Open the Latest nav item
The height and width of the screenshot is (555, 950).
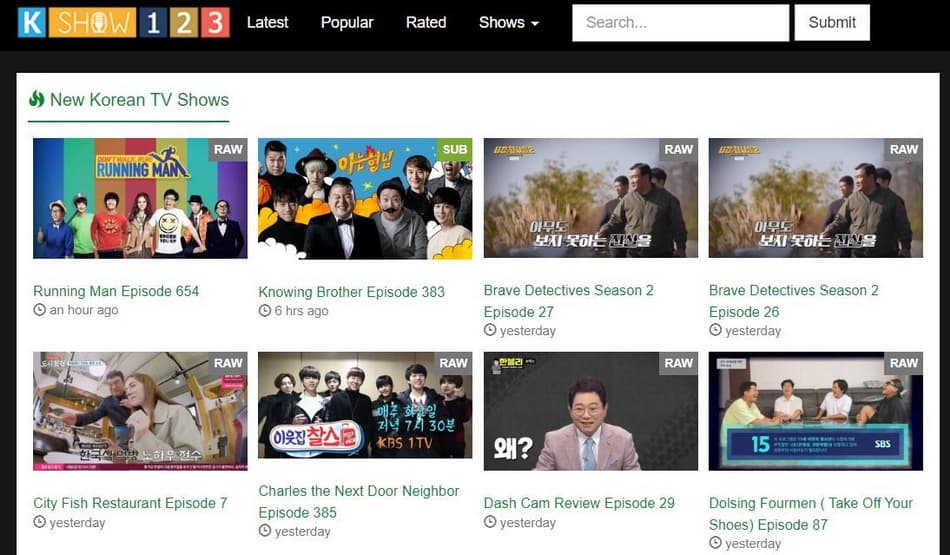pos(267,22)
